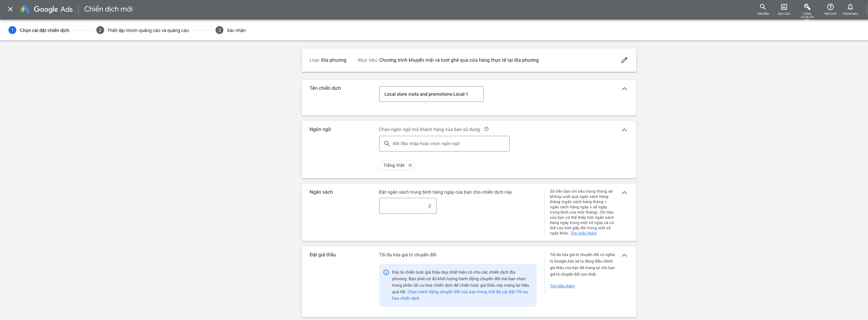Collapse the Ngôn ngữ section
The height and width of the screenshot is (320, 868).
tap(624, 130)
